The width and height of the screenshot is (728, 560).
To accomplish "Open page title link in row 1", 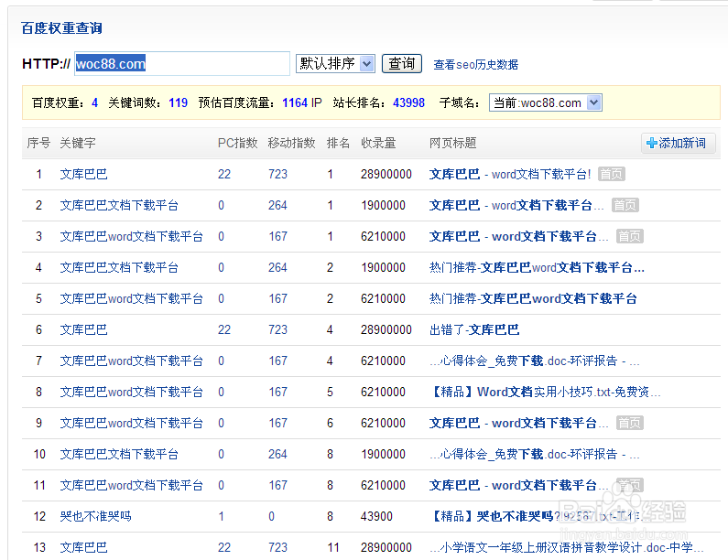I will point(510,174).
